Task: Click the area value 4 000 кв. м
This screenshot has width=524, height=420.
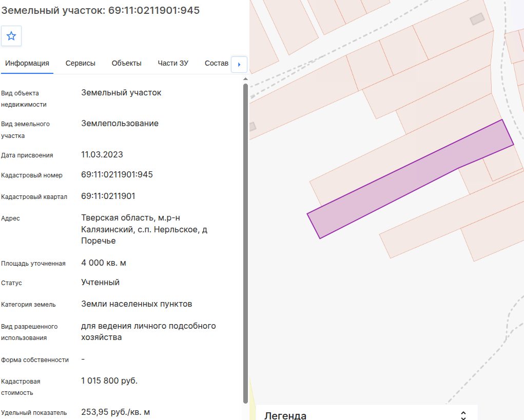Action: tap(104, 263)
